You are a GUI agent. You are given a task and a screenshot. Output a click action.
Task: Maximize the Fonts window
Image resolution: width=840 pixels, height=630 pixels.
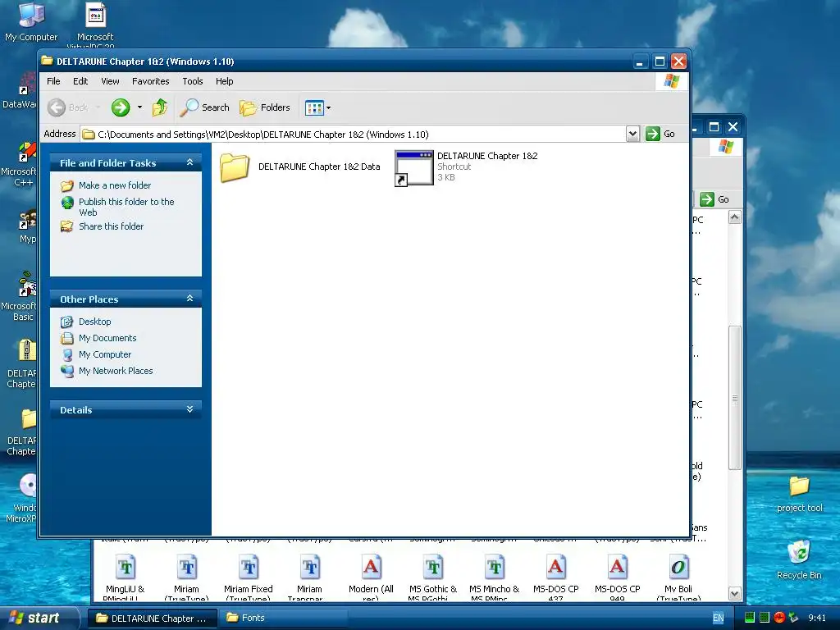coord(714,127)
